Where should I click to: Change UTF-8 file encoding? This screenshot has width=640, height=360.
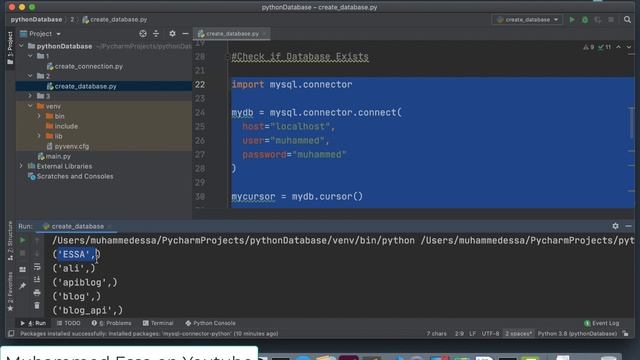pos(490,334)
